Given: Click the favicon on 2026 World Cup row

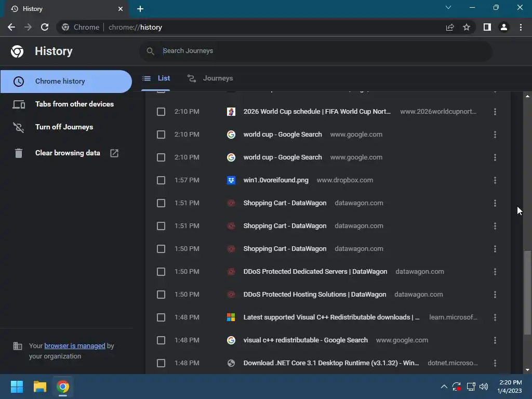Looking at the screenshot, I should tap(231, 112).
